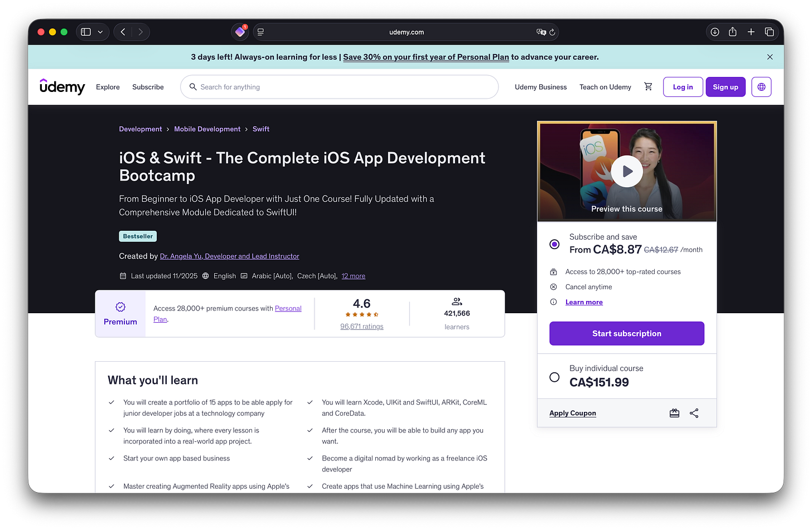Click the CA$151.99 price

pyautogui.click(x=599, y=382)
